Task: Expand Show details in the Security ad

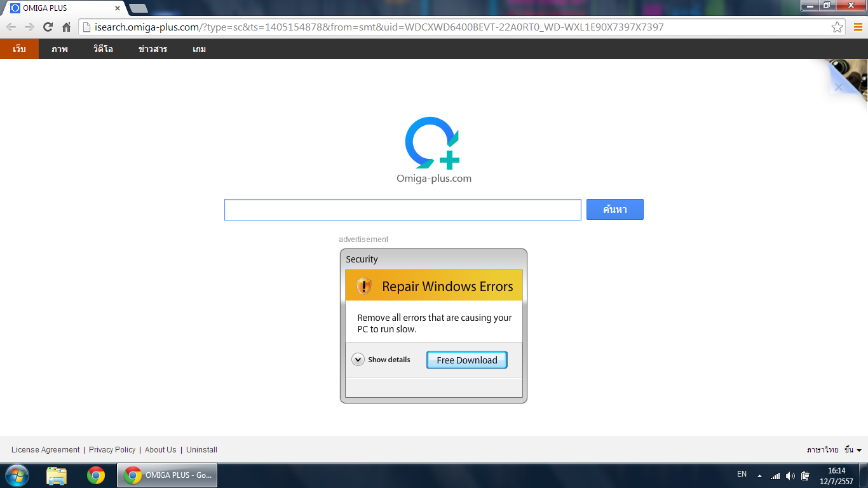Action: [x=381, y=360]
